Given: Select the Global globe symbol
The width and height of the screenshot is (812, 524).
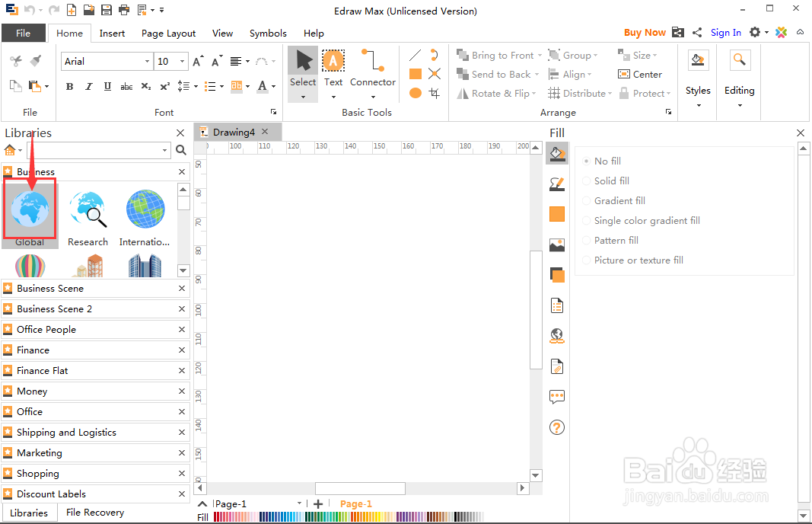Looking at the screenshot, I should pyautogui.click(x=30, y=209).
